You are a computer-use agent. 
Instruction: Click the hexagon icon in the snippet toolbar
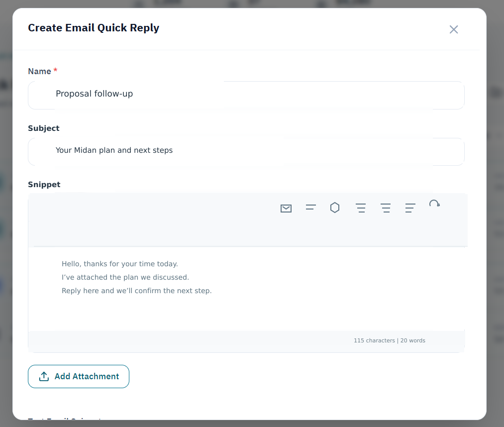(x=335, y=208)
